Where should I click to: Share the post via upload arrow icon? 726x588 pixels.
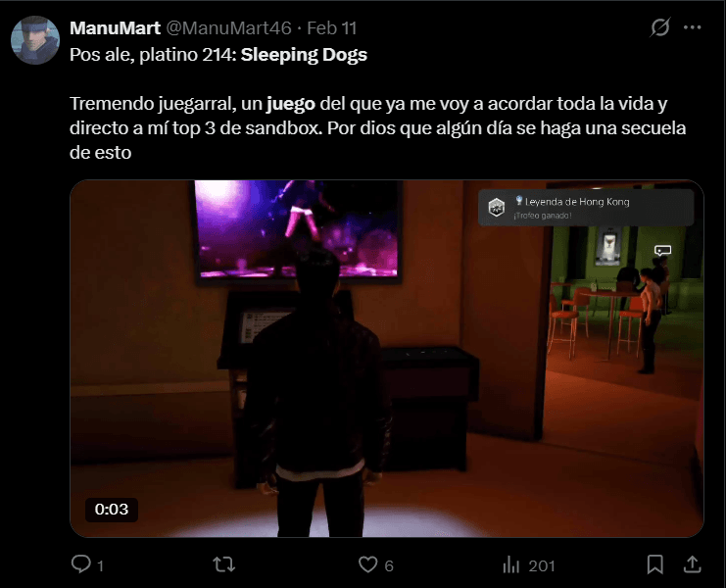pos(693,564)
